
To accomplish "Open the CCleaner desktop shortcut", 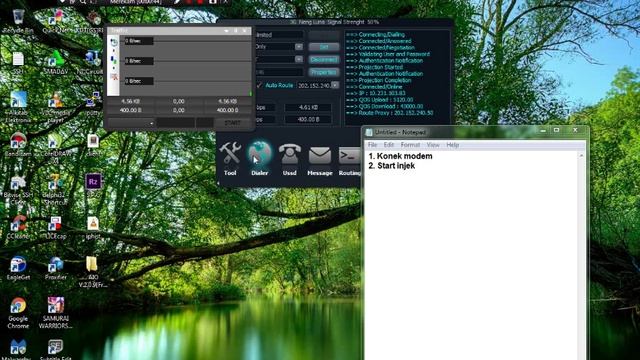I will point(18,227).
